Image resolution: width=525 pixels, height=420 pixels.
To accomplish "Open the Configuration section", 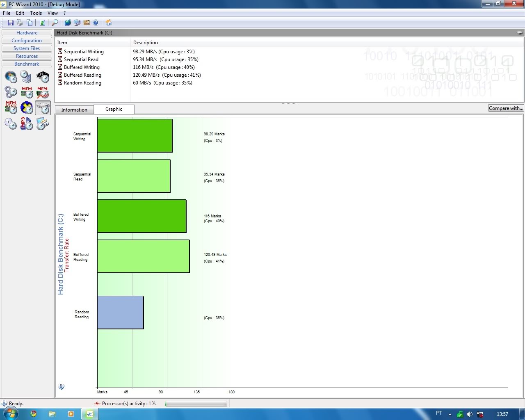I will pyautogui.click(x=27, y=41).
